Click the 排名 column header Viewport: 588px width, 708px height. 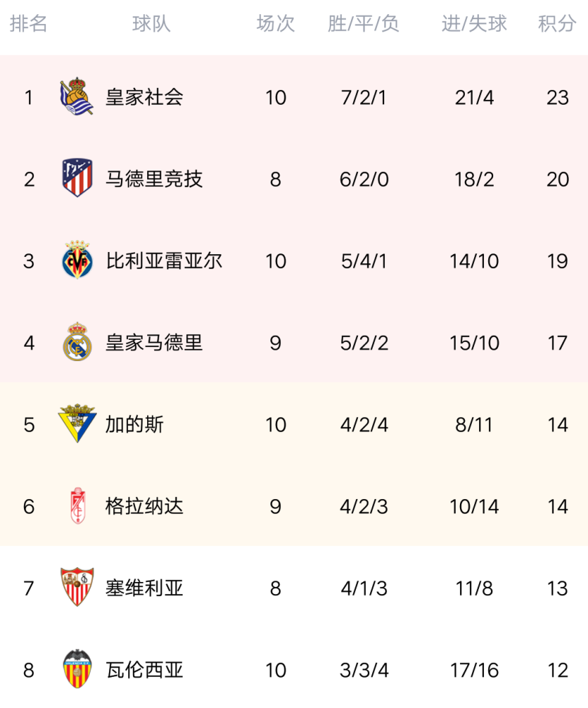[28, 23]
